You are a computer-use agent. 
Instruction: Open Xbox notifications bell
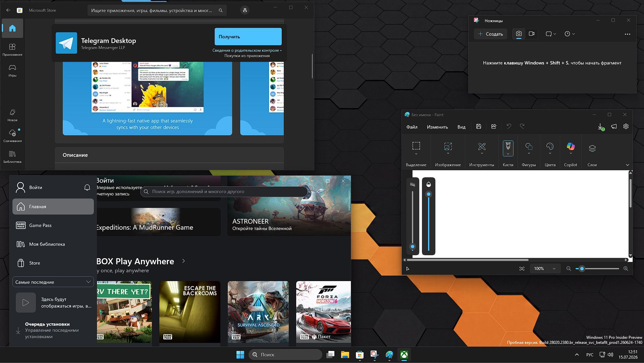87,187
